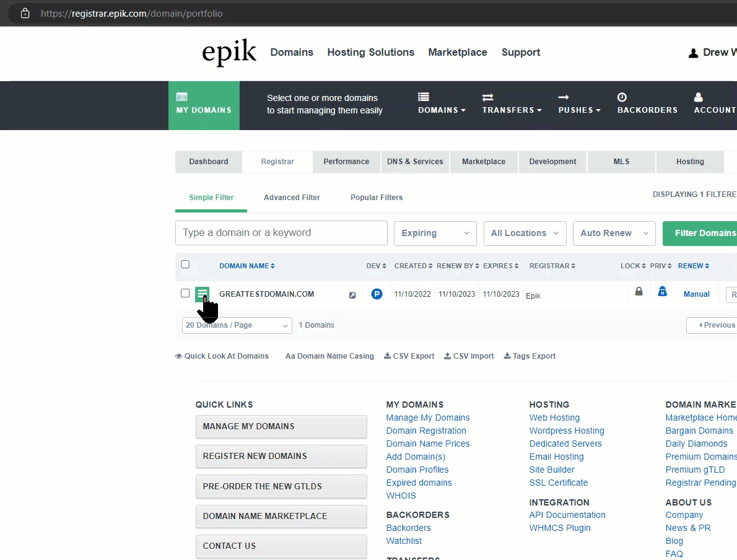The height and width of the screenshot is (560, 737).
Task: Open the Expiring dropdown
Action: pyautogui.click(x=435, y=233)
